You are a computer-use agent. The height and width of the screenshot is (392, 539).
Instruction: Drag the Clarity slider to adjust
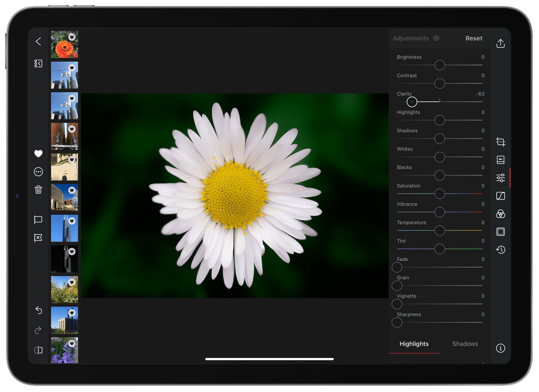click(x=412, y=101)
